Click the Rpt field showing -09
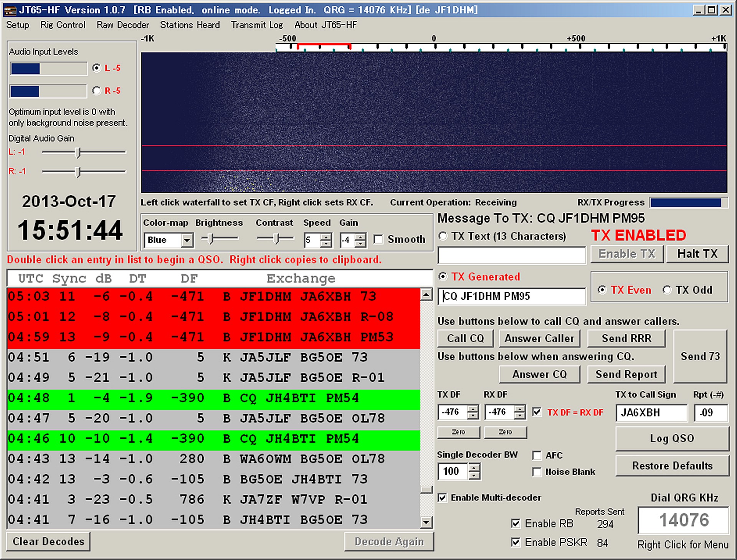The height and width of the screenshot is (560, 737). click(x=711, y=413)
